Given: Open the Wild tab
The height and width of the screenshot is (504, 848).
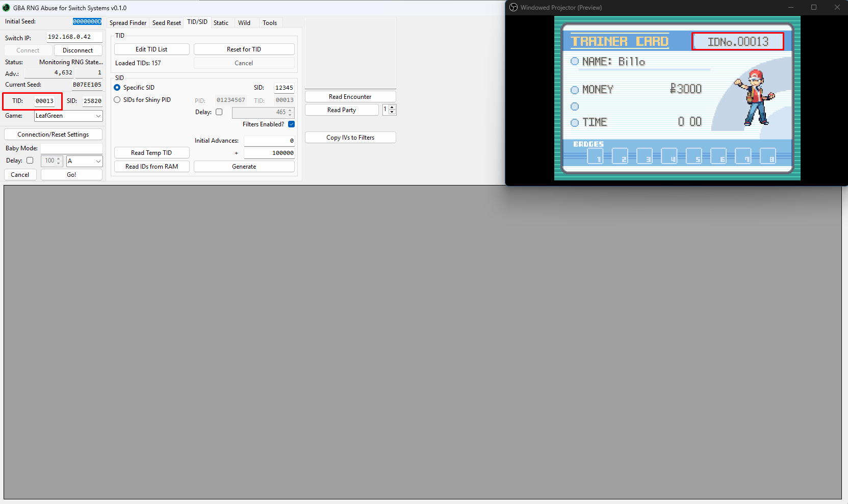Looking at the screenshot, I should (x=244, y=23).
